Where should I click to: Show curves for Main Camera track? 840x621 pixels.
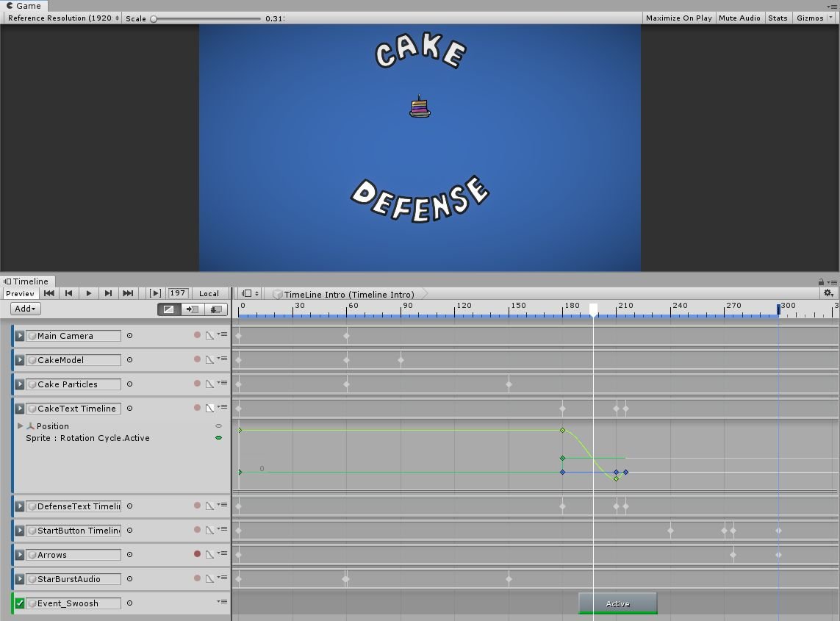point(210,335)
